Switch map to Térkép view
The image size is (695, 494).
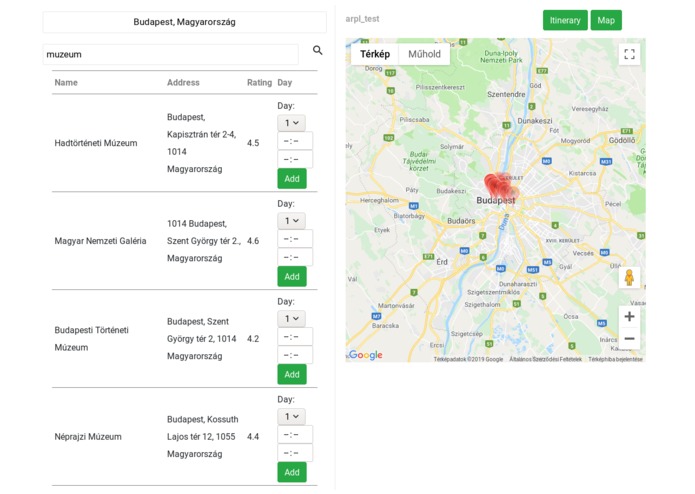pyautogui.click(x=375, y=54)
